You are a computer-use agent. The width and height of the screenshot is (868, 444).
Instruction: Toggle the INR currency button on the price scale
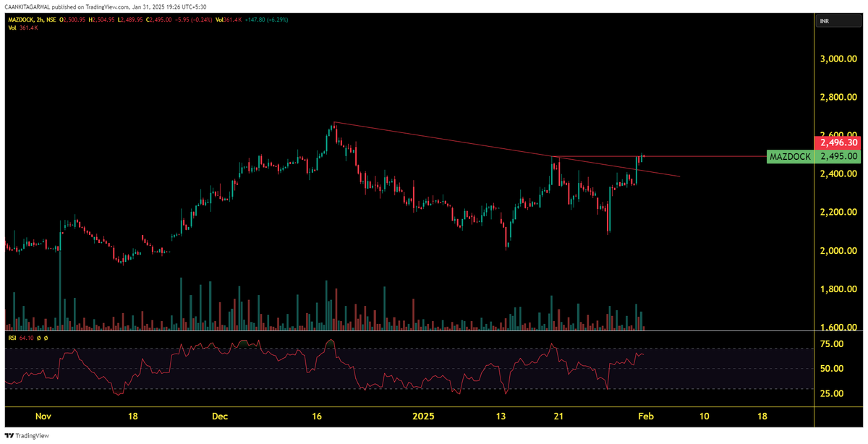(838, 21)
